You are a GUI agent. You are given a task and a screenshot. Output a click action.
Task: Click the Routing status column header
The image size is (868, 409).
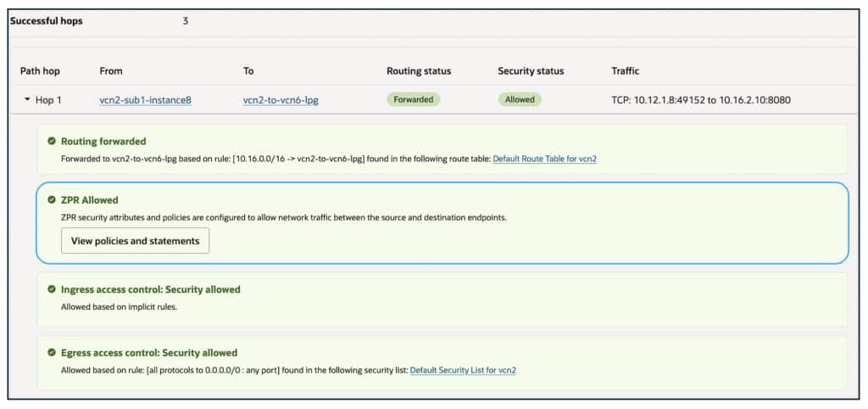click(x=419, y=71)
